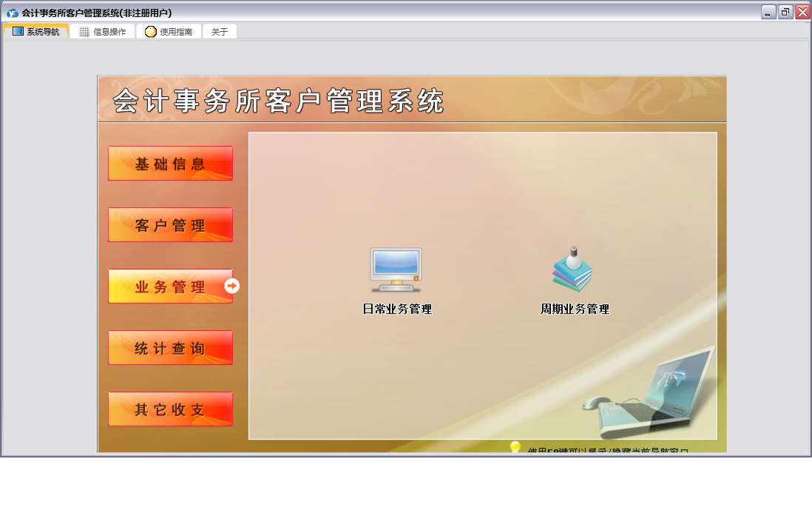This screenshot has width=812, height=530.
Task: Open the 基础信息 section
Action: [x=170, y=164]
